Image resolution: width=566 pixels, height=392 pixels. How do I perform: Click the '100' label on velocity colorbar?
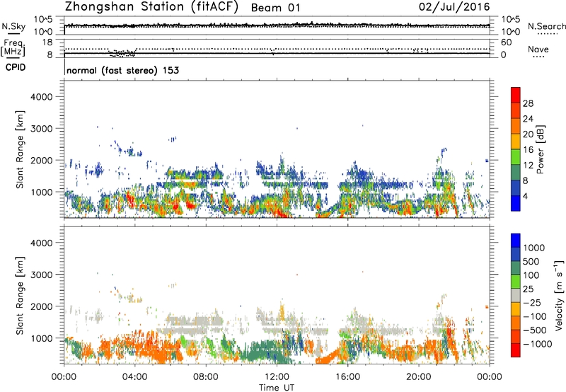[x=531, y=275]
